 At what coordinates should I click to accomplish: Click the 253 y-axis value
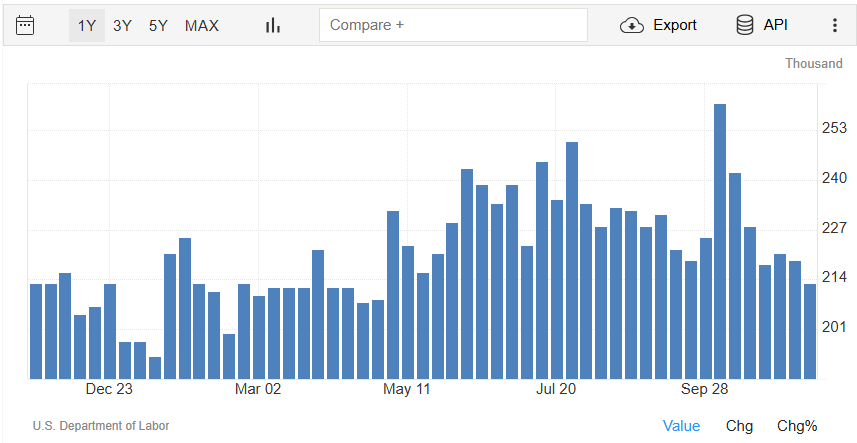tap(835, 128)
